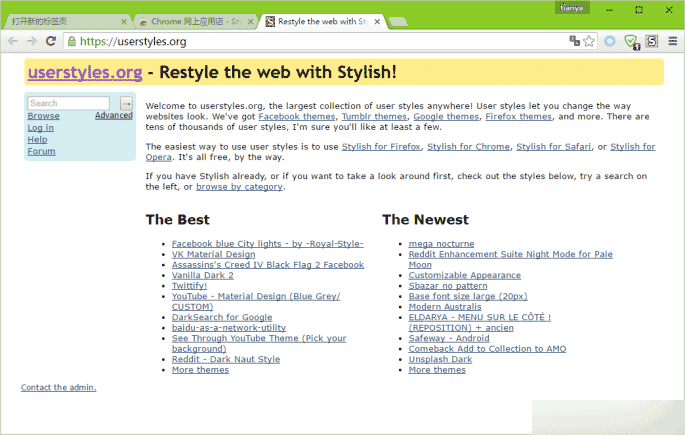Click the Stylish extension S icon
Screen dimensions: 685x435
pyautogui.click(x=652, y=41)
